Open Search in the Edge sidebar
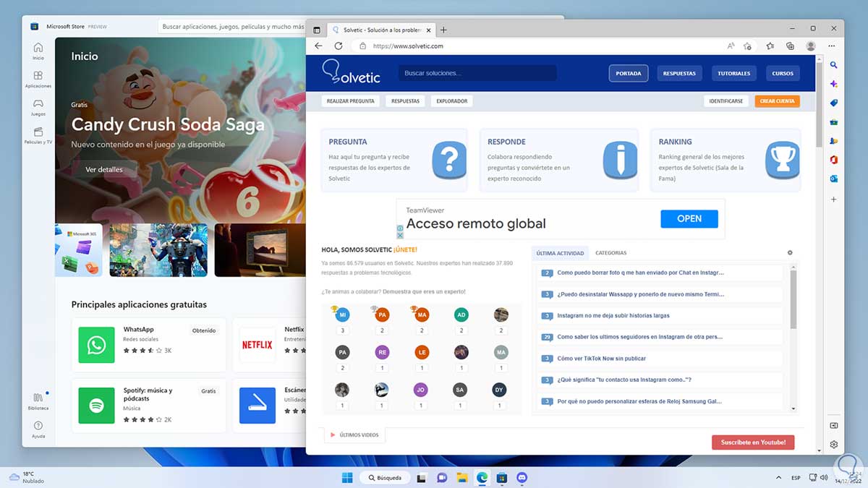Screen dimensions: 868x488 (x=833, y=65)
